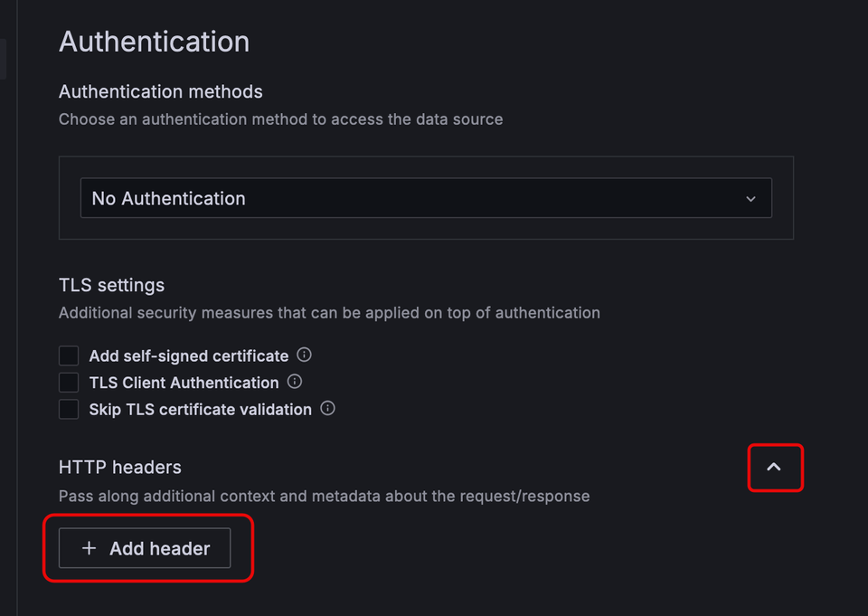The height and width of the screenshot is (616, 868).
Task: Click the plus icon inside Add header
Action: tap(89, 548)
